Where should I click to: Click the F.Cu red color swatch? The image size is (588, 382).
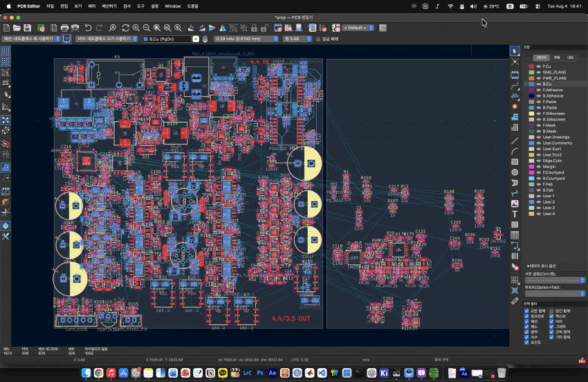coord(531,66)
